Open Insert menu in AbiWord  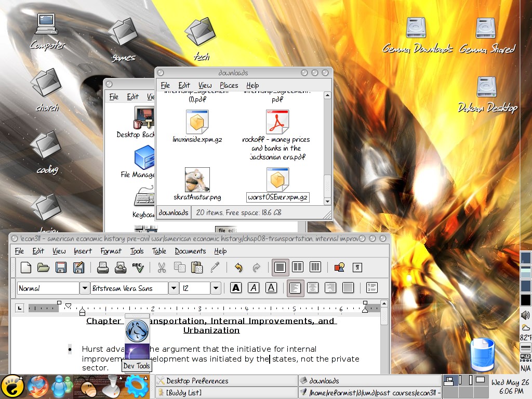(83, 251)
